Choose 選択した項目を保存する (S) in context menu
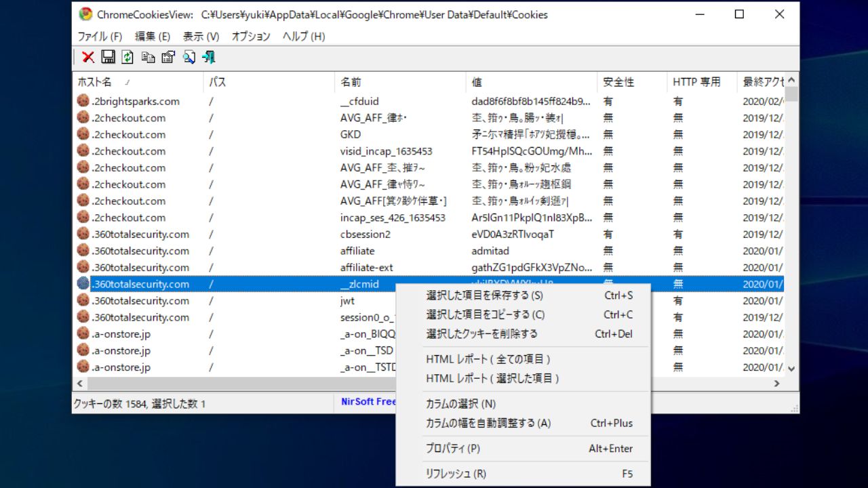Screen dimensions: 868x488 (x=523, y=296)
